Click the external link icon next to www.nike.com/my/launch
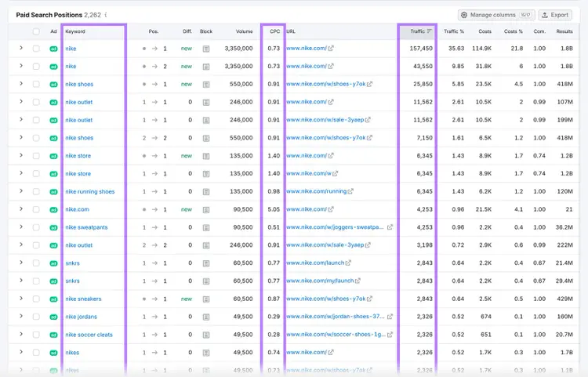Image resolution: width=588 pixels, height=377 pixels. pos(358,281)
